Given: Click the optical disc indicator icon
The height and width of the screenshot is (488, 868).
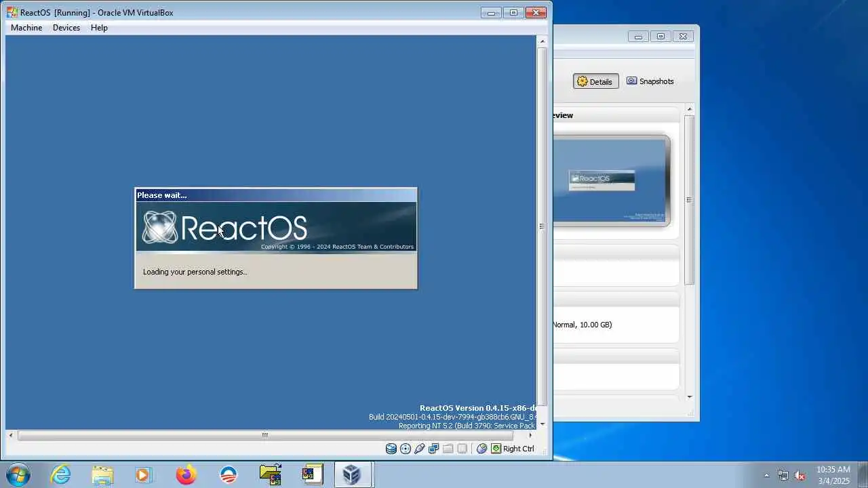Looking at the screenshot, I should point(406,449).
